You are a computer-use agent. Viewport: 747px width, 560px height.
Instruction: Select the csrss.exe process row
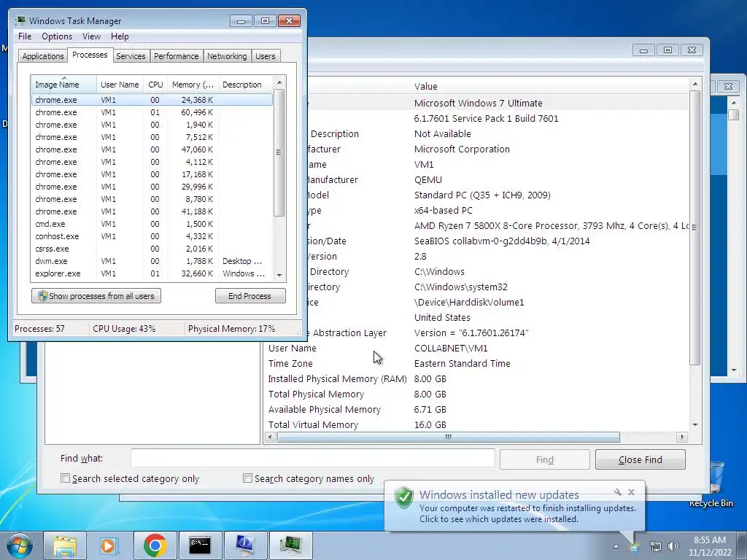tap(152, 249)
